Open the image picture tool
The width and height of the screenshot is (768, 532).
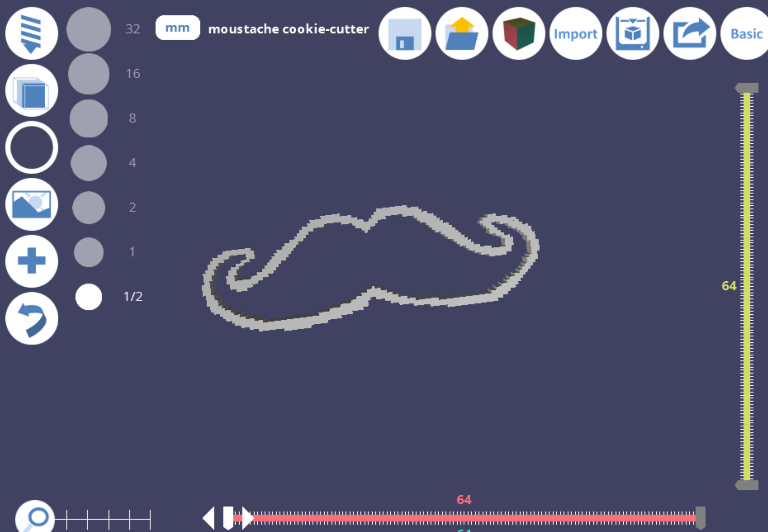pyautogui.click(x=31, y=204)
